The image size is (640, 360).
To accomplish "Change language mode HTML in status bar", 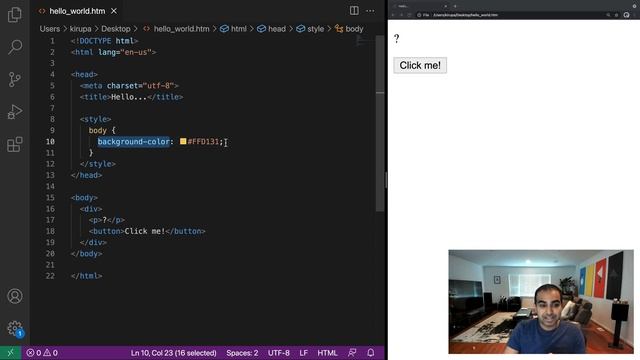I will pos(327,353).
